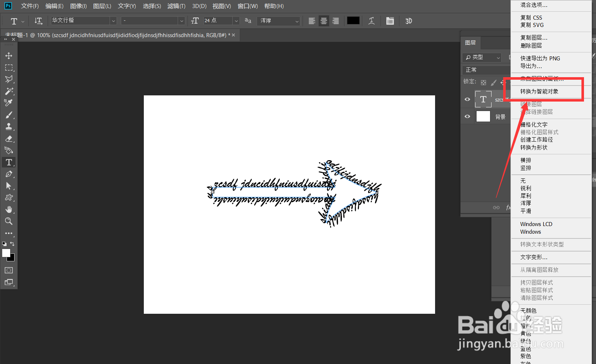Hide the 背景 background layer
596x364 pixels.
(467, 116)
